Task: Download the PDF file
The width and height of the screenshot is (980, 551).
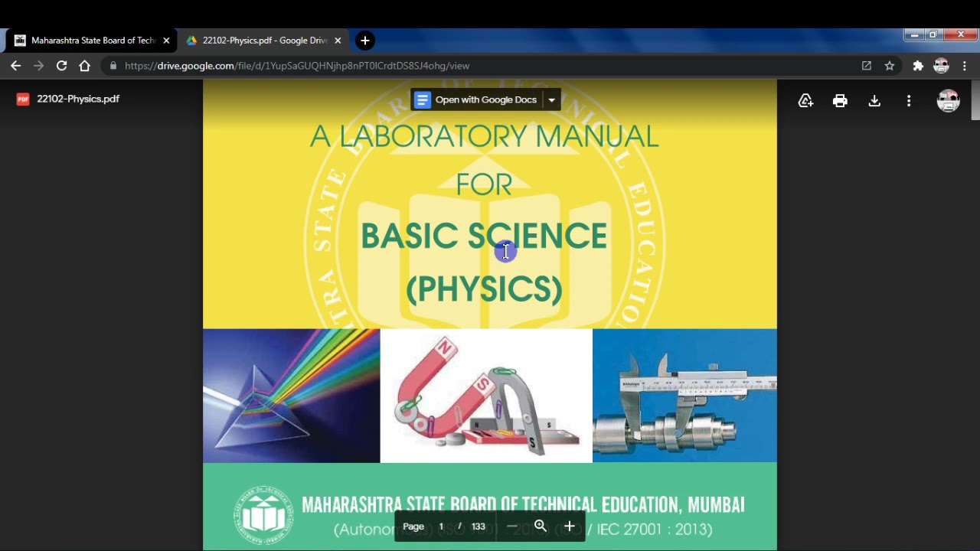Action: point(874,100)
